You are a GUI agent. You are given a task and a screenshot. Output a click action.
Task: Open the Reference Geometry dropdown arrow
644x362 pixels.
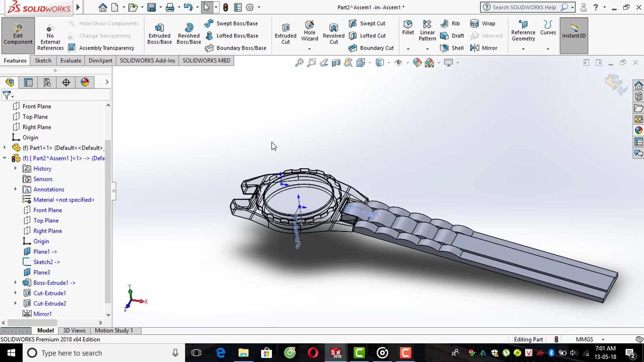523,49
